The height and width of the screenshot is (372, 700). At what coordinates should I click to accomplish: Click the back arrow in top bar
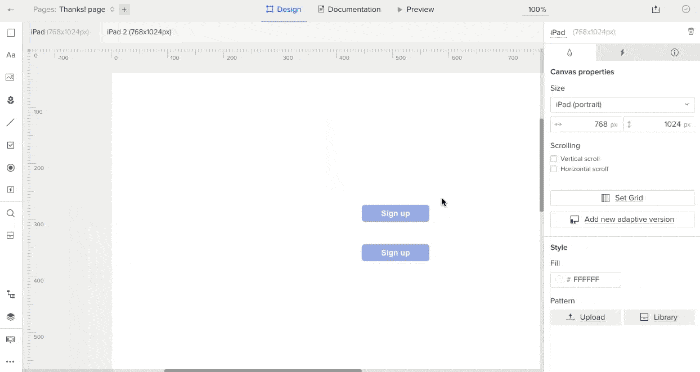[x=11, y=9]
